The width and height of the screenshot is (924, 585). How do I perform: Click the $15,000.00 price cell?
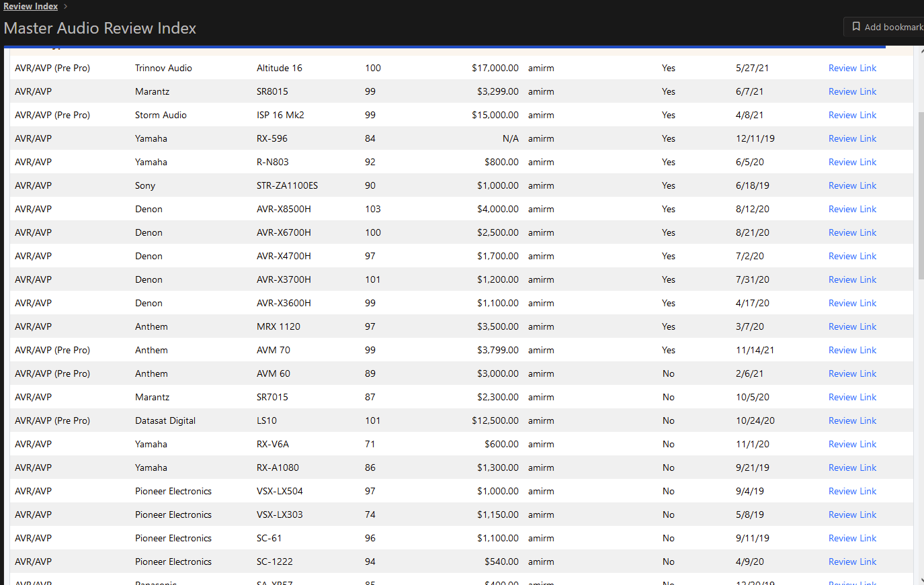tap(495, 115)
